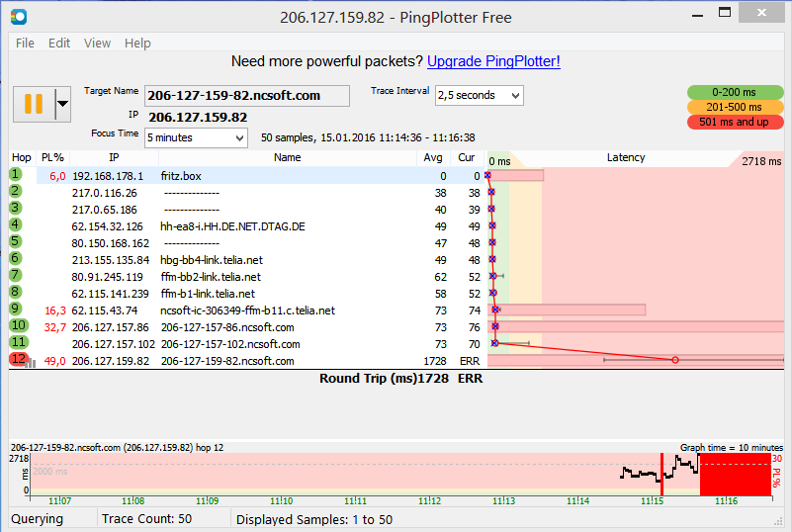Click the Upgrade PingPlotter! link

click(493, 61)
